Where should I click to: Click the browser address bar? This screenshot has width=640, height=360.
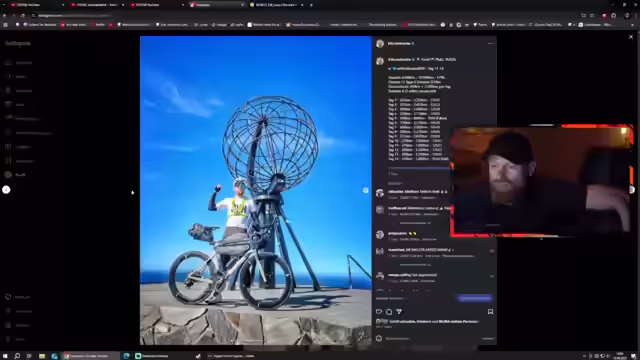click(302, 16)
